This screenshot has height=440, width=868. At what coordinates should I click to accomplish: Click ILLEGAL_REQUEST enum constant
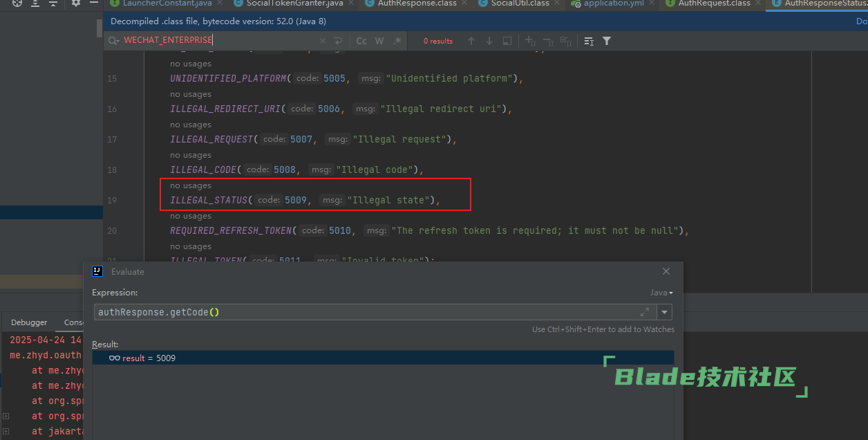pos(212,139)
